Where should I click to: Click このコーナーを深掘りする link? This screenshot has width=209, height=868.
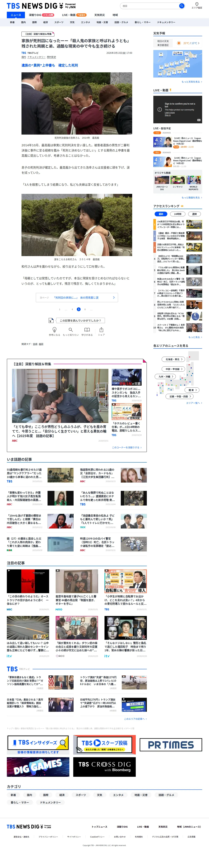tap(126, 448)
